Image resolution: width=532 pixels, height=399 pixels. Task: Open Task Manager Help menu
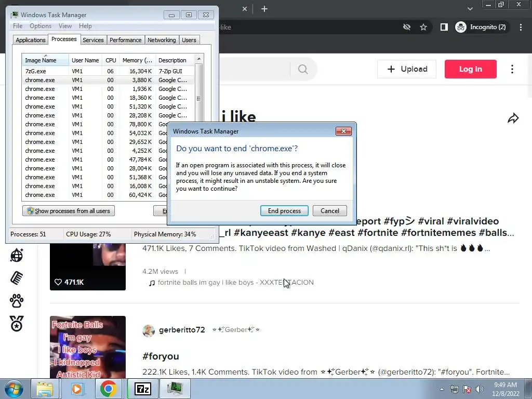point(85,26)
